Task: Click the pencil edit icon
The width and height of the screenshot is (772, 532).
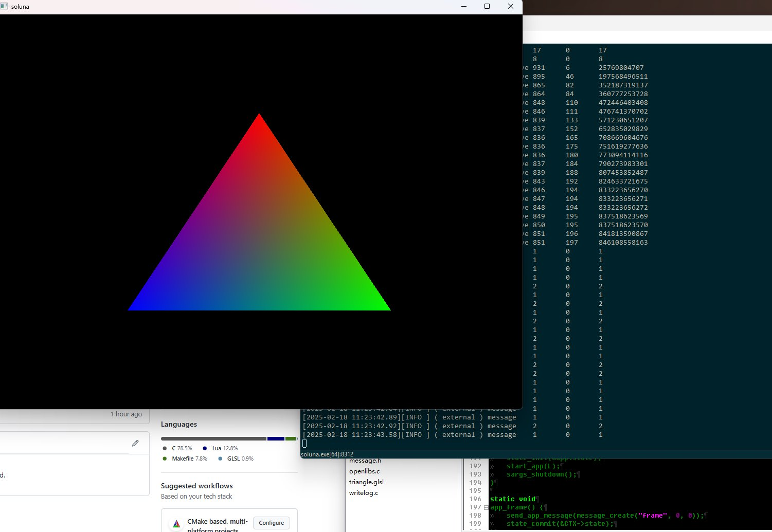Action: tap(135, 443)
